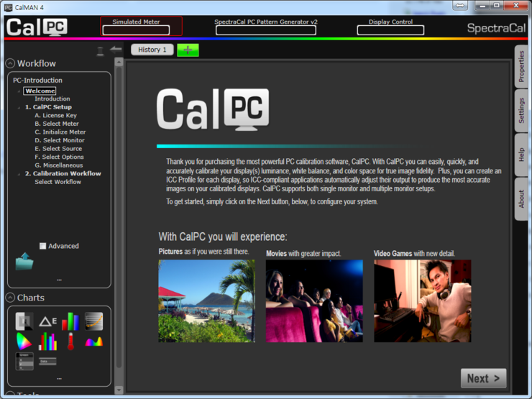Open the multicolor luminance bars chart icon
Image resolution: width=532 pixels, height=399 pixels.
point(47,341)
